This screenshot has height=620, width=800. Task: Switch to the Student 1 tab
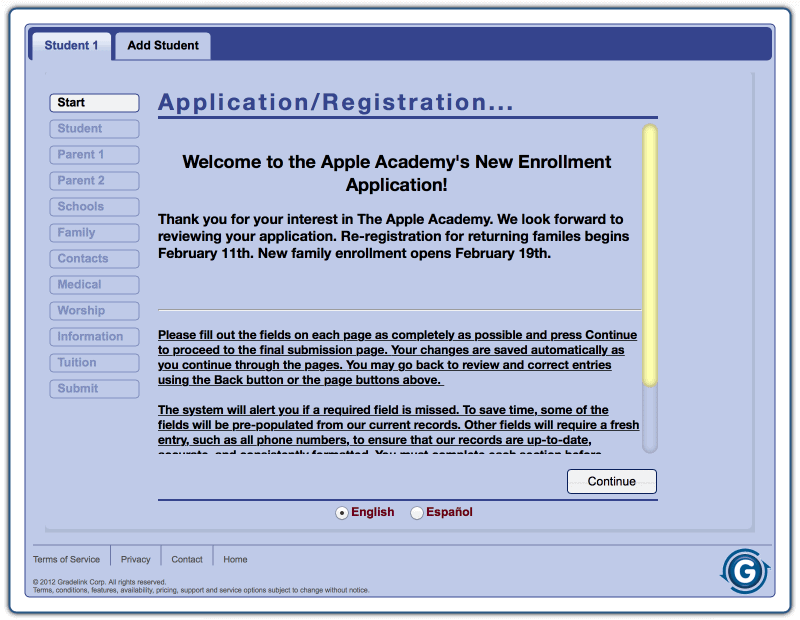click(x=71, y=45)
